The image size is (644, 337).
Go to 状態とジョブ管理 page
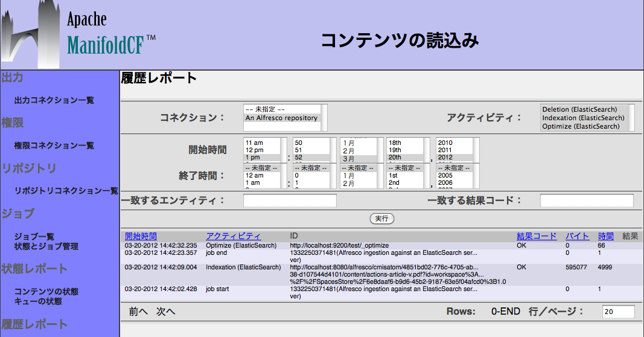coord(46,246)
